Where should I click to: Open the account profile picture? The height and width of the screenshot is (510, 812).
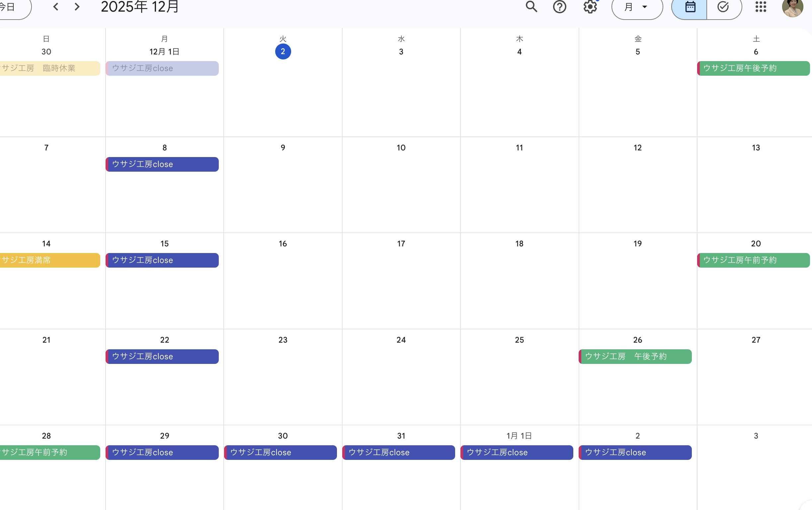click(792, 7)
